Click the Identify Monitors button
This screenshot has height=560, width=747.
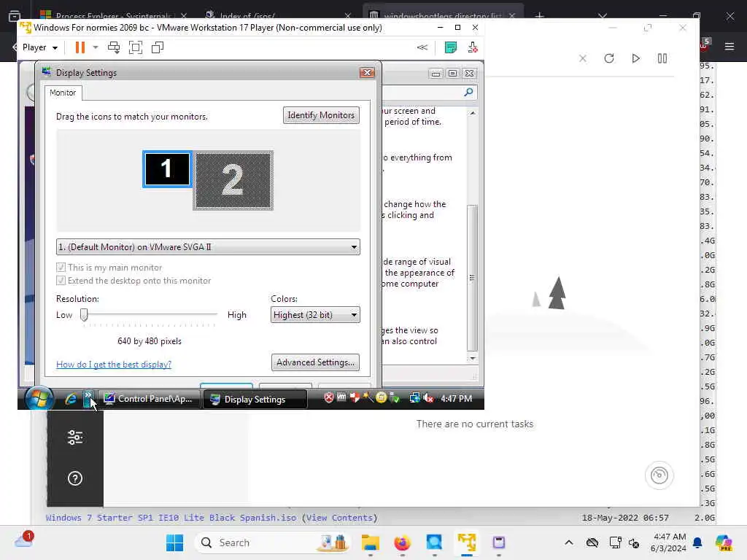321,115
